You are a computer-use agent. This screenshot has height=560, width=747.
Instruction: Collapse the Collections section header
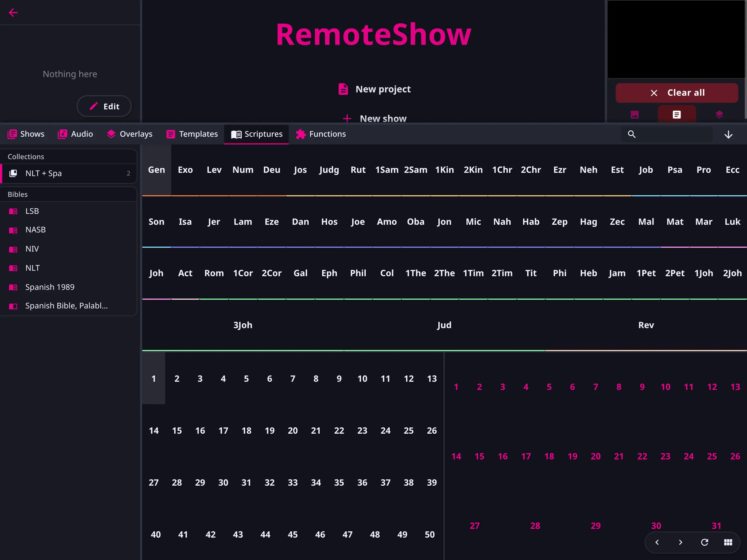click(x=26, y=156)
